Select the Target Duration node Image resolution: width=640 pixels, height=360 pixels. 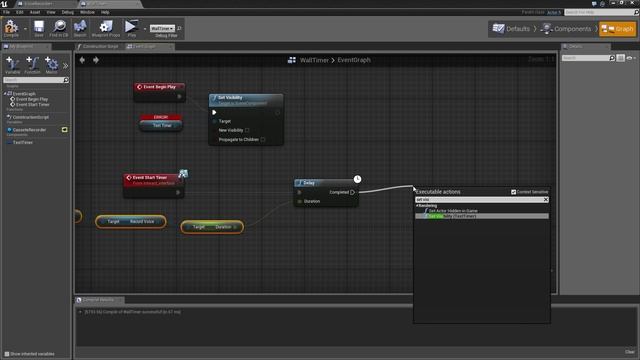[212, 227]
